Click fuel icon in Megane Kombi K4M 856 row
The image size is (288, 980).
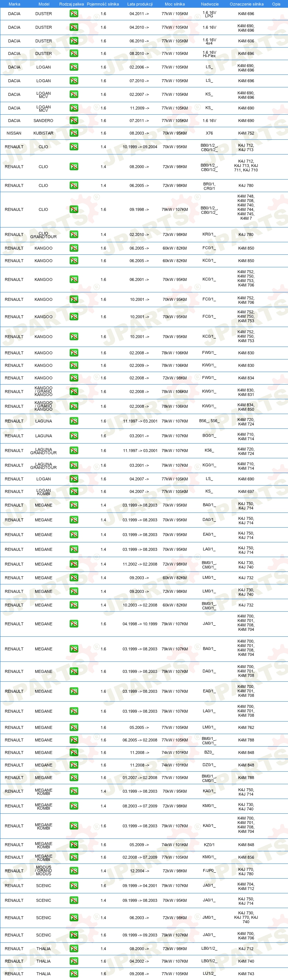coord(74,858)
